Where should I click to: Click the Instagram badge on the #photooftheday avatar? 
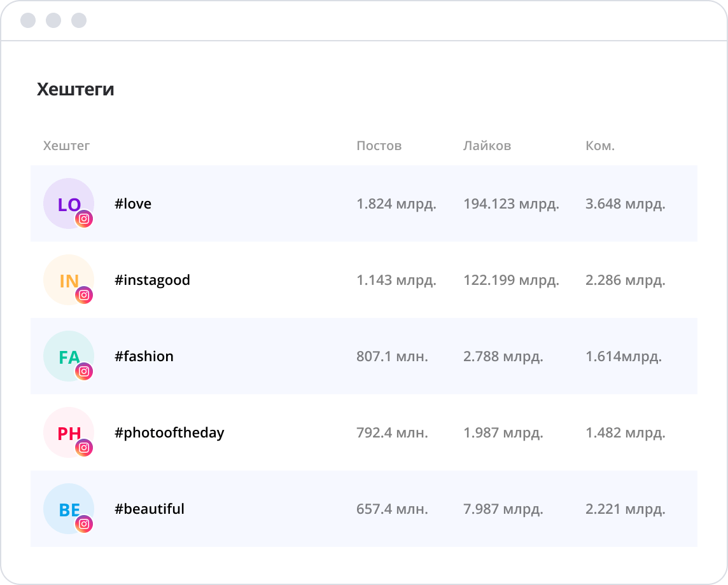[x=84, y=448]
